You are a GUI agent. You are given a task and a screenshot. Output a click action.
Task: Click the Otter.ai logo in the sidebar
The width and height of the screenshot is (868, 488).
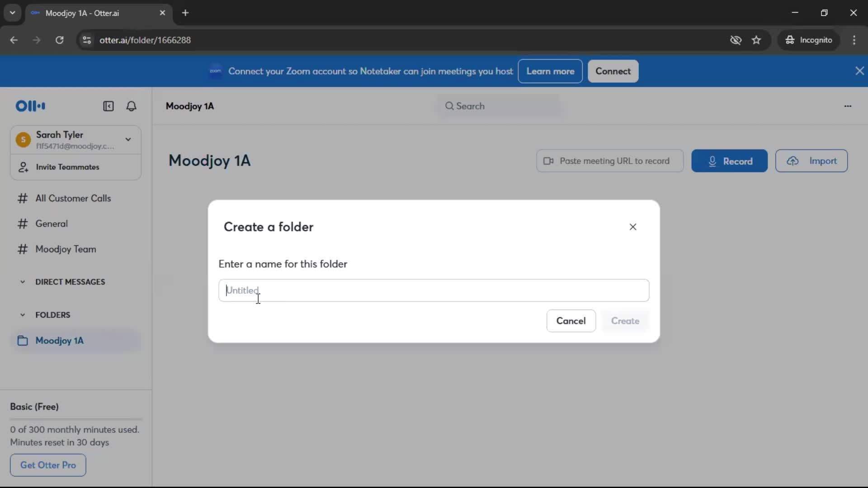[30, 106]
